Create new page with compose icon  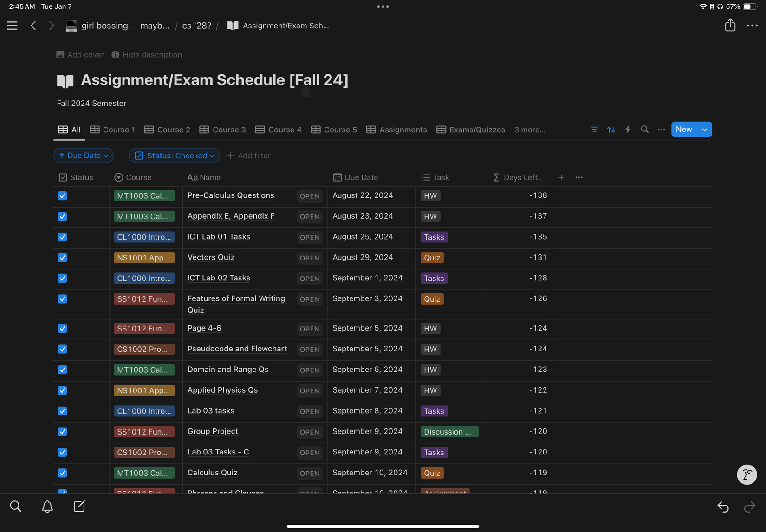tap(79, 506)
